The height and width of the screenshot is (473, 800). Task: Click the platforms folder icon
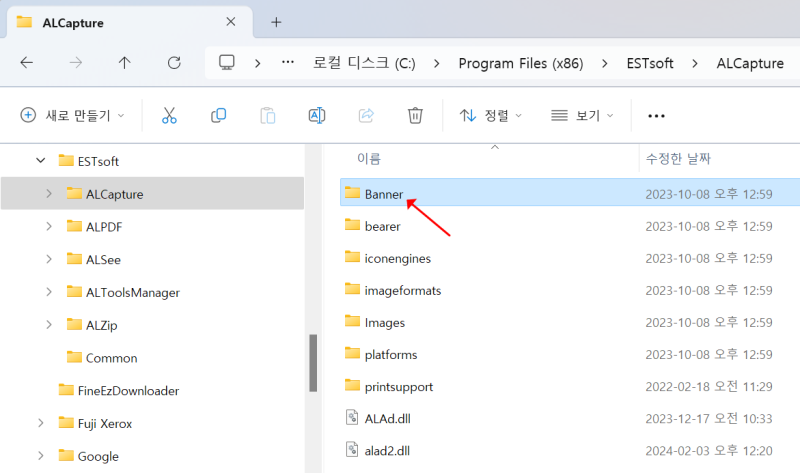[x=352, y=353]
